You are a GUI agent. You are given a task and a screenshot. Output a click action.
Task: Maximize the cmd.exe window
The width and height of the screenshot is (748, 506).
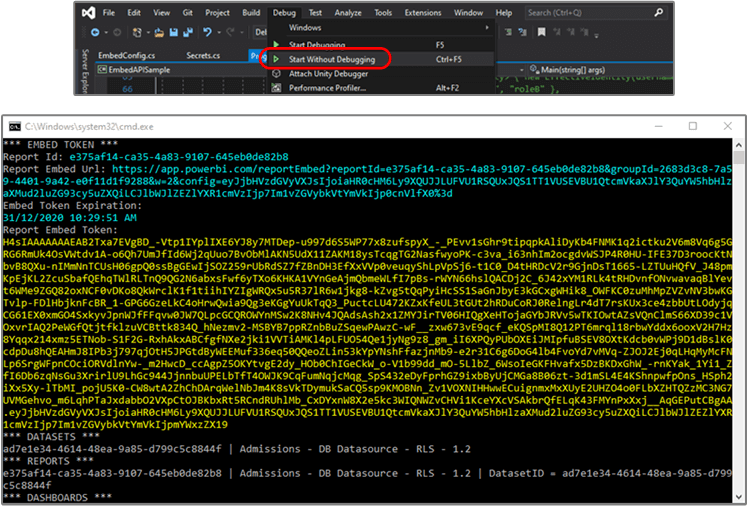coord(693,126)
